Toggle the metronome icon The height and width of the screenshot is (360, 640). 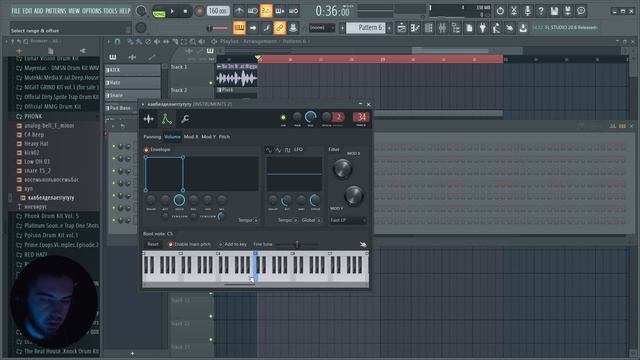click(x=239, y=11)
